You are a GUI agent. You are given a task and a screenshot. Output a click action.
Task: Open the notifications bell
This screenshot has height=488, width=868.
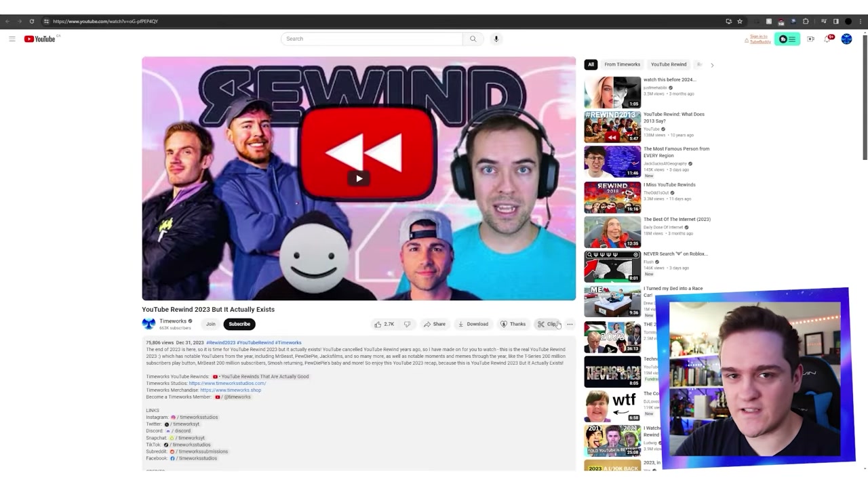(828, 39)
